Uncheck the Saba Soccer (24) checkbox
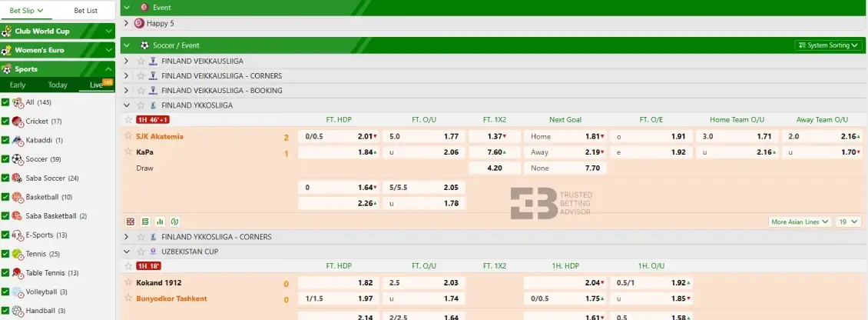868x320 pixels. point(5,178)
